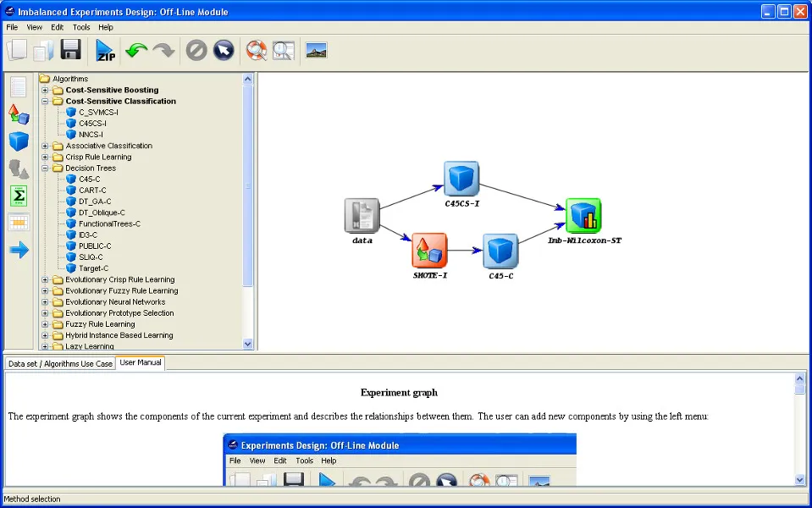The width and height of the screenshot is (812, 508).
Task: Capture a snapshot of the experiment graph
Action: click(315, 50)
